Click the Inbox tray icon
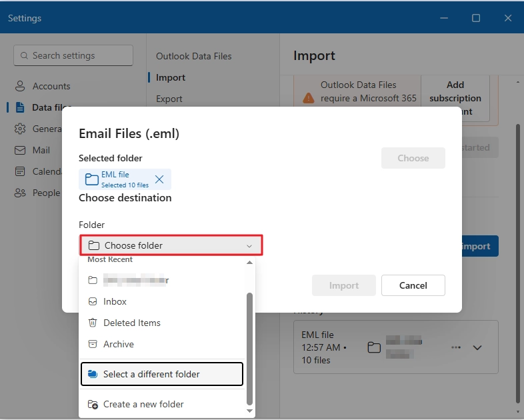 (x=93, y=302)
